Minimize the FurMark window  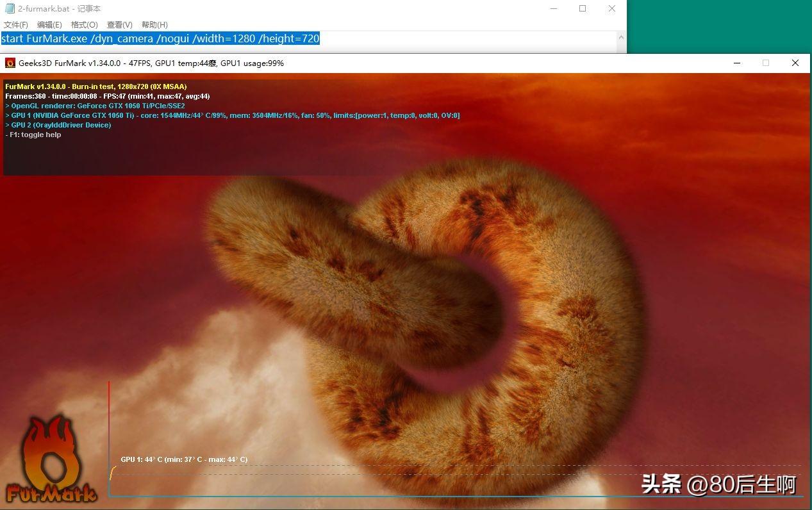coord(737,63)
